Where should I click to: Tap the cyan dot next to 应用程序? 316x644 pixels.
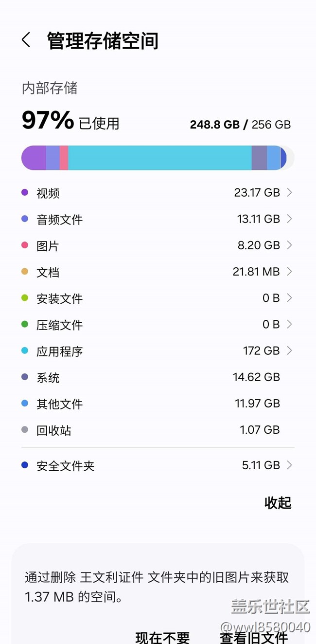25,350
